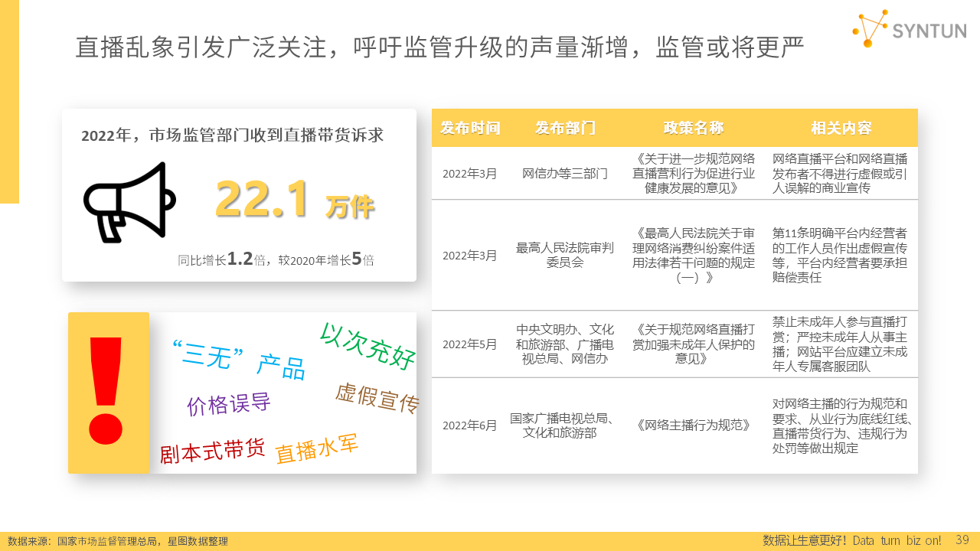Click policy 《网络主播行为规范》
The height and width of the screenshot is (551, 980).
694,425
